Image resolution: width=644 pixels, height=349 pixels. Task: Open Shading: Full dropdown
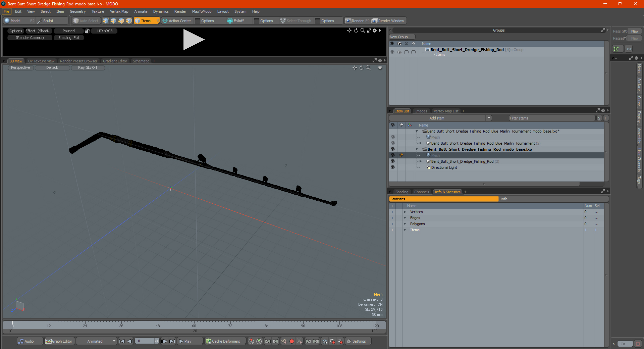click(x=69, y=38)
